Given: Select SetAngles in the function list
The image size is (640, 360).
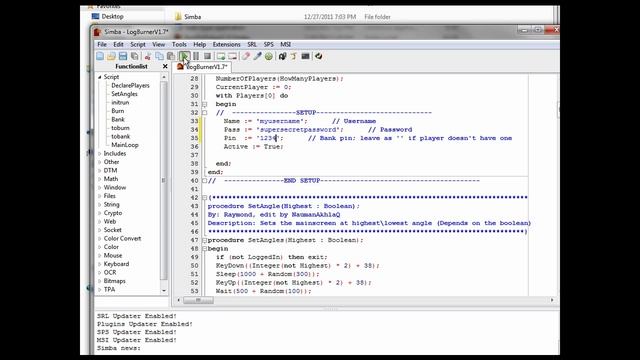Looking at the screenshot, I should click(124, 94).
